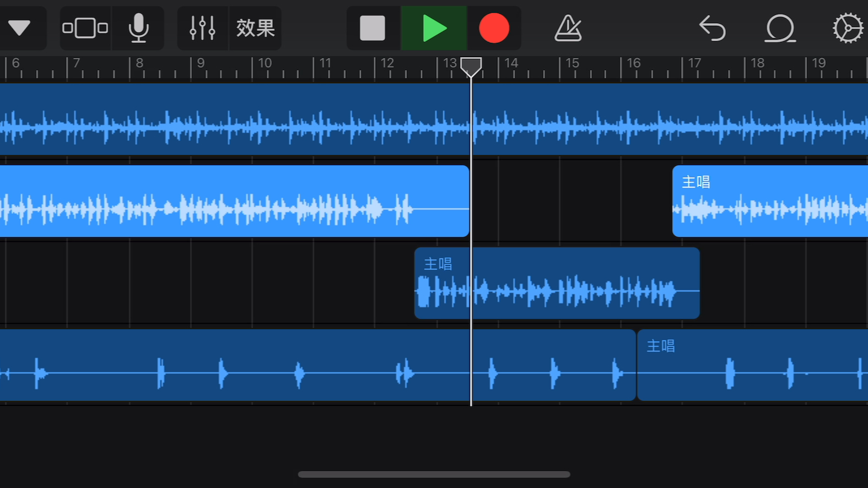Jump to bar 8 on the ruler
Image resolution: width=868 pixels, height=488 pixels.
(x=139, y=63)
